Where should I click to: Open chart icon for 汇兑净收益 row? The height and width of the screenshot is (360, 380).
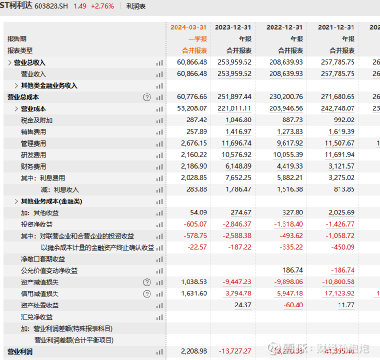160,317
